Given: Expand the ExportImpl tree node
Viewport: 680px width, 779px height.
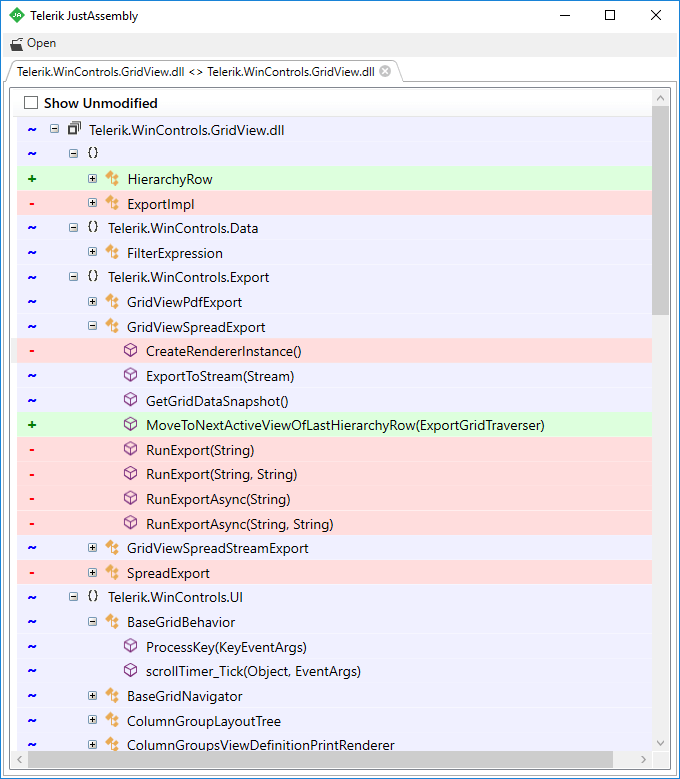Looking at the screenshot, I should point(92,203).
